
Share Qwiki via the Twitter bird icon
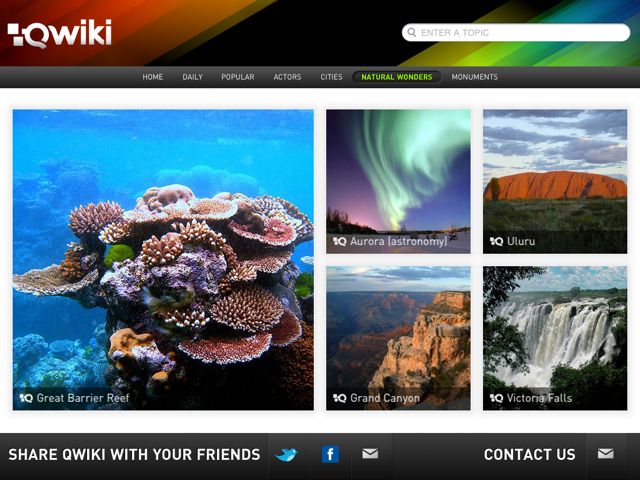[286, 454]
